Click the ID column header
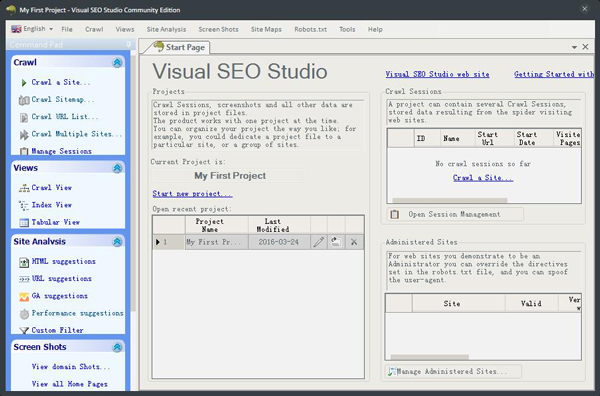 click(x=427, y=138)
